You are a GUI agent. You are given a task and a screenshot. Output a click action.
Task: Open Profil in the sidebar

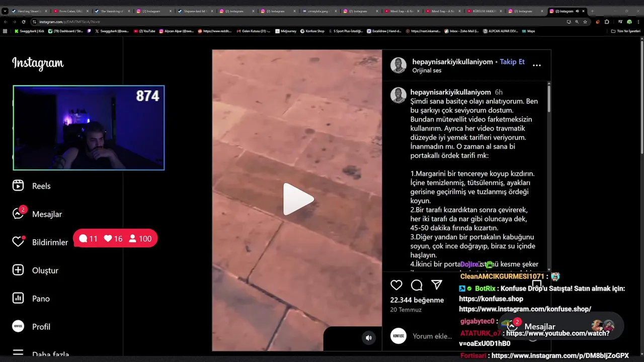(31, 327)
